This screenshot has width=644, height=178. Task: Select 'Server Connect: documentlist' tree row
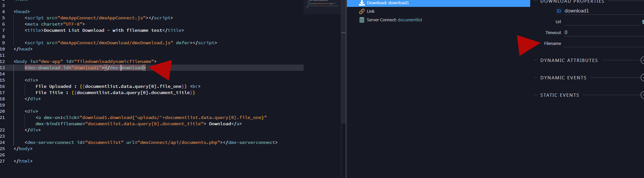[x=438, y=20]
